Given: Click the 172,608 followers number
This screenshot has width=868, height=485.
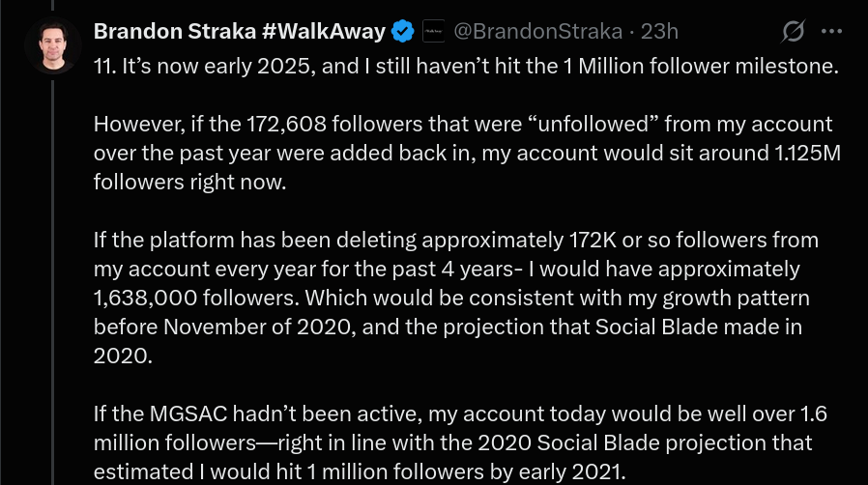Looking at the screenshot, I should click(286, 124).
